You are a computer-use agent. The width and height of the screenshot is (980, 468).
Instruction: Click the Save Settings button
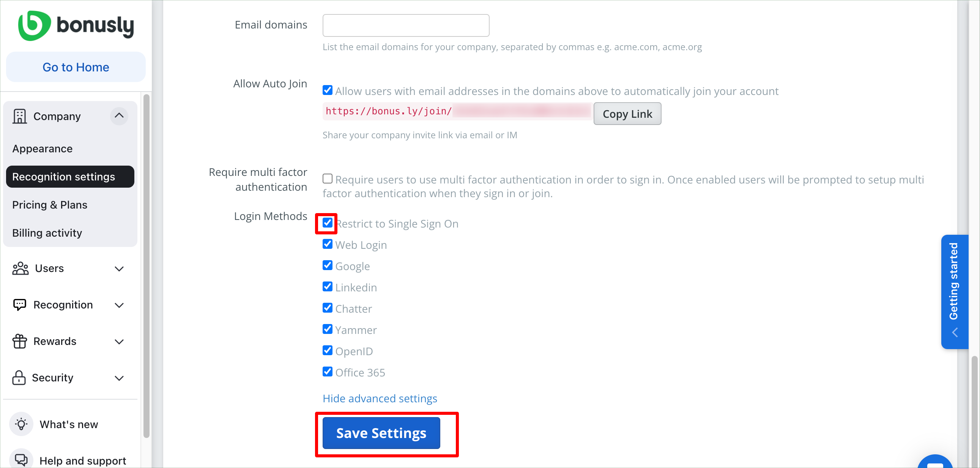[x=381, y=433]
